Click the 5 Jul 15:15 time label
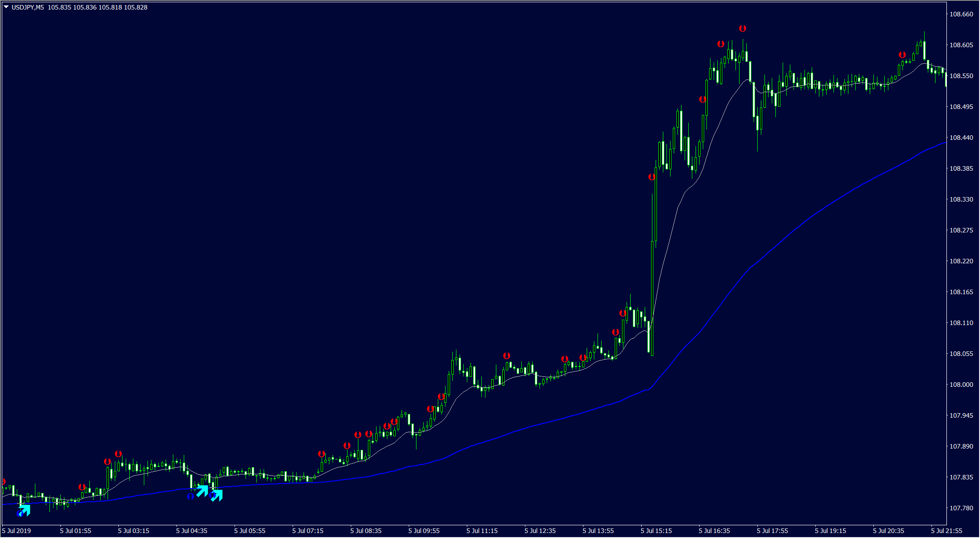This screenshot has width=980, height=538. (x=657, y=531)
